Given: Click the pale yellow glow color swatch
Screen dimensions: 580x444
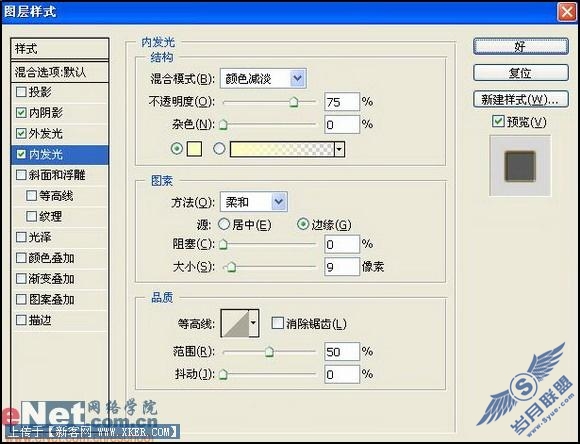Looking at the screenshot, I should coord(195,149).
